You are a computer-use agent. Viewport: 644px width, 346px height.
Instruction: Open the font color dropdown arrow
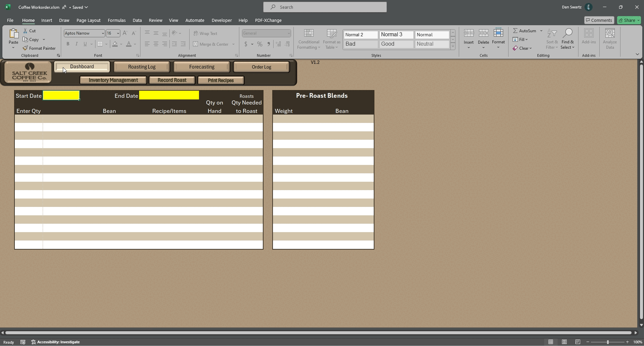[135, 44]
